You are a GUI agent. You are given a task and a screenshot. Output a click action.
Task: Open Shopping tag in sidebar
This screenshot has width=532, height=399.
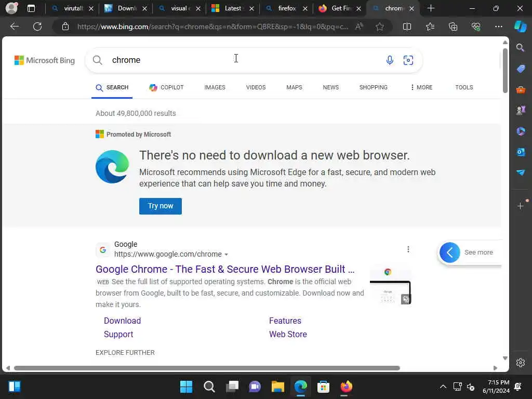point(521,69)
